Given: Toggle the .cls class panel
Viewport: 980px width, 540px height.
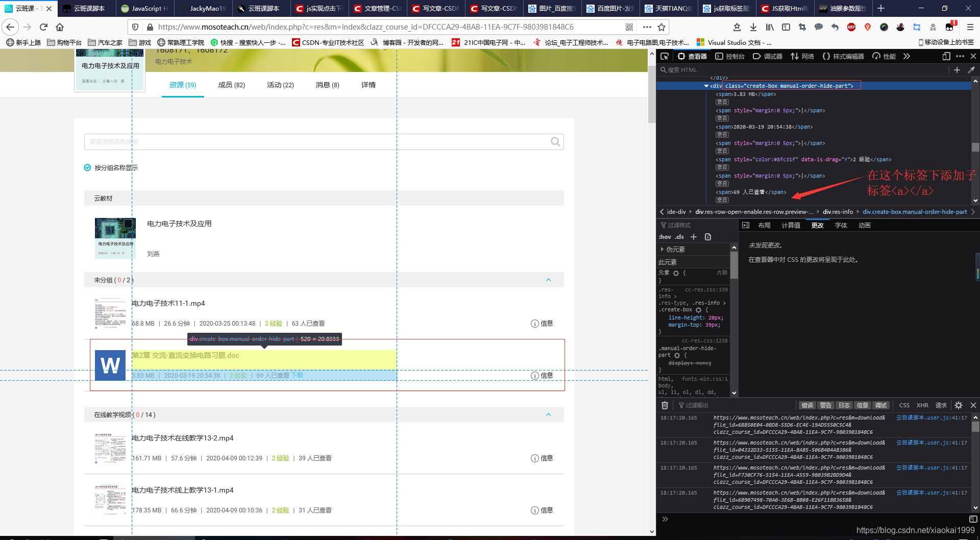Looking at the screenshot, I should tap(679, 237).
